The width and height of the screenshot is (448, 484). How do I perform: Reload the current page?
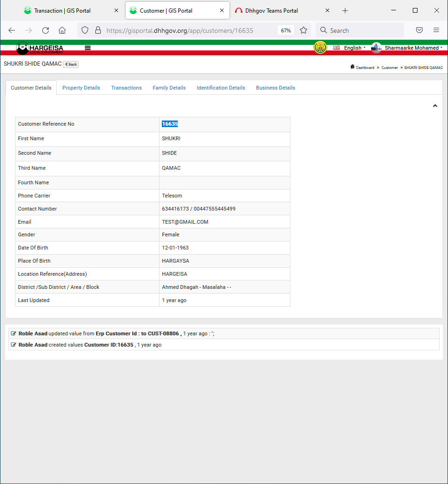[46, 30]
